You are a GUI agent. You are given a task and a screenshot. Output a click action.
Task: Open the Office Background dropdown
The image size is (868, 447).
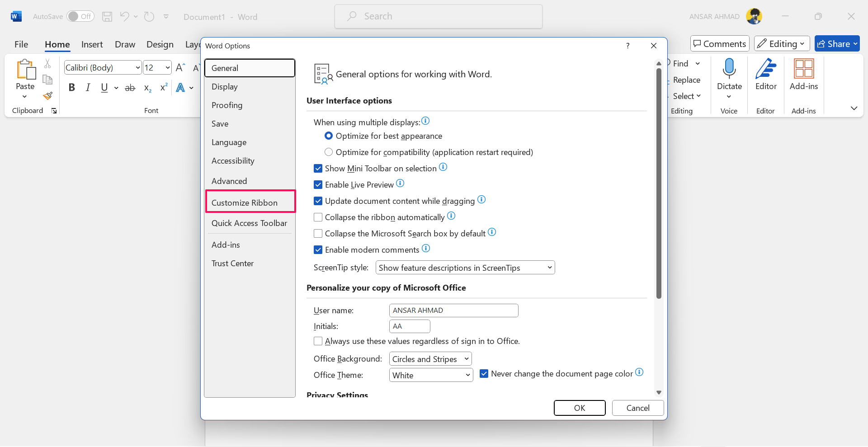(430, 359)
